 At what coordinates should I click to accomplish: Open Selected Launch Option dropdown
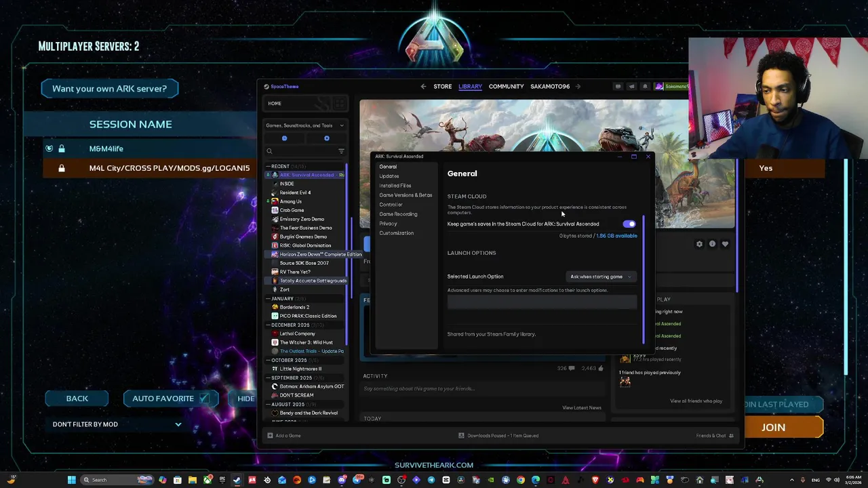click(601, 277)
